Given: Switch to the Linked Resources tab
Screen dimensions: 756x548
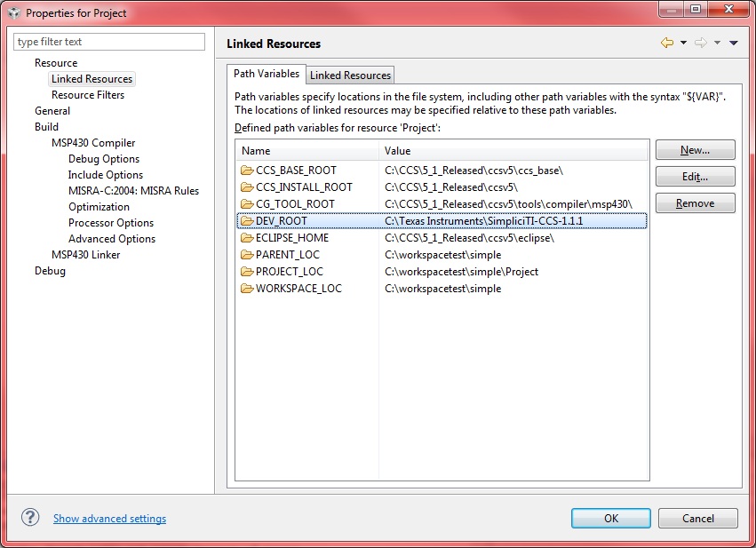Looking at the screenshot, I should point(350,75).
